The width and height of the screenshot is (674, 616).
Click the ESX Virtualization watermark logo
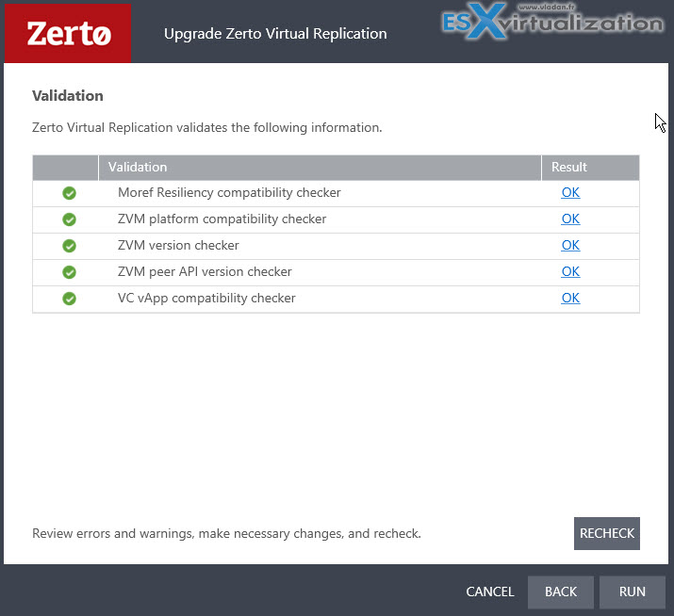[x=552, y=21]
